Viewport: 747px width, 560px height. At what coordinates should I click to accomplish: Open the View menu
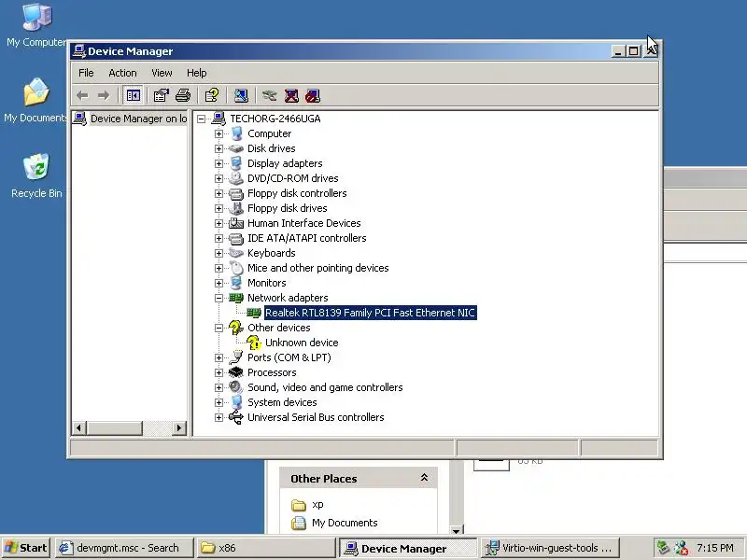click(162, 73)
